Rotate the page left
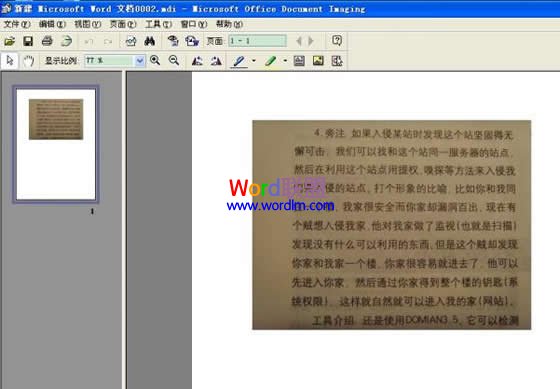The image size is (560, 389). pyautogui.click(x=197, y=61)
